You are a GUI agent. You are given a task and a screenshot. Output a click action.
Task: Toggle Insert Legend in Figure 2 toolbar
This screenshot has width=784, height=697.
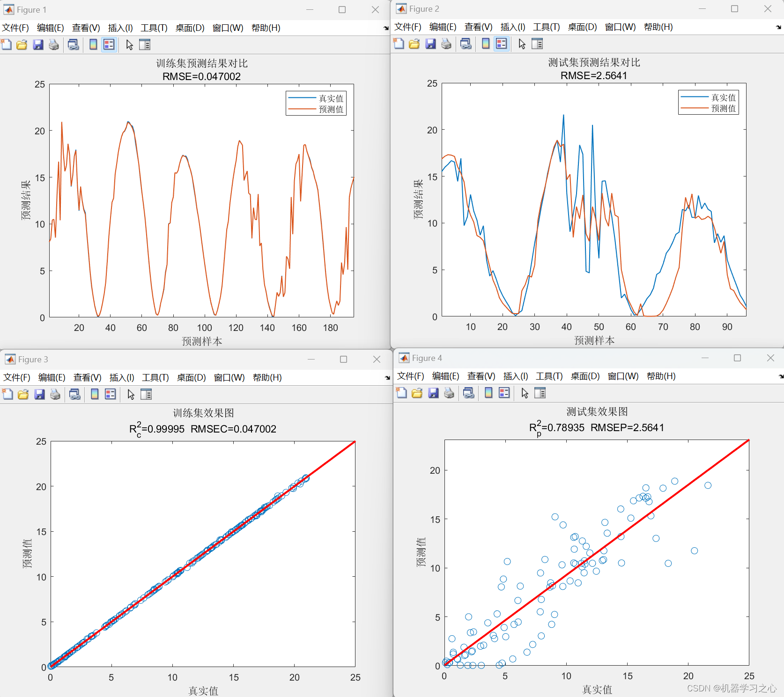[501, 44]
